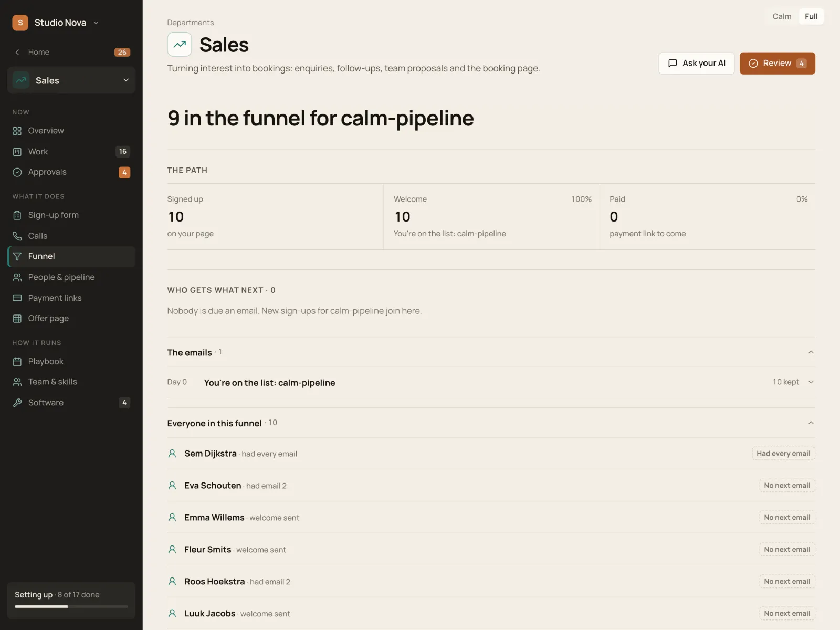Click the Sales trend icon in header
The width and height of the screenshot is (840, 630).
(x=180, y=45)
